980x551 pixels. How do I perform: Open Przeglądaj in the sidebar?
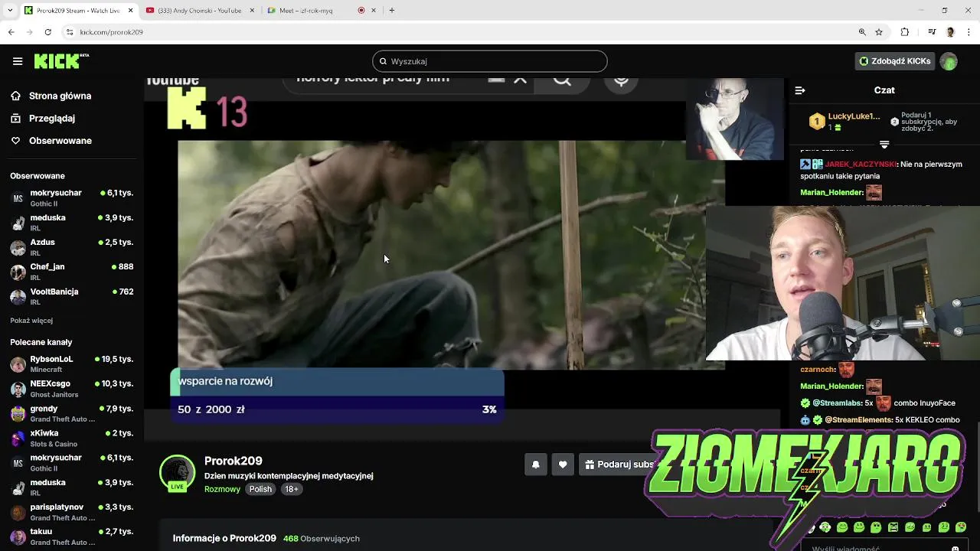click(43, 119)
